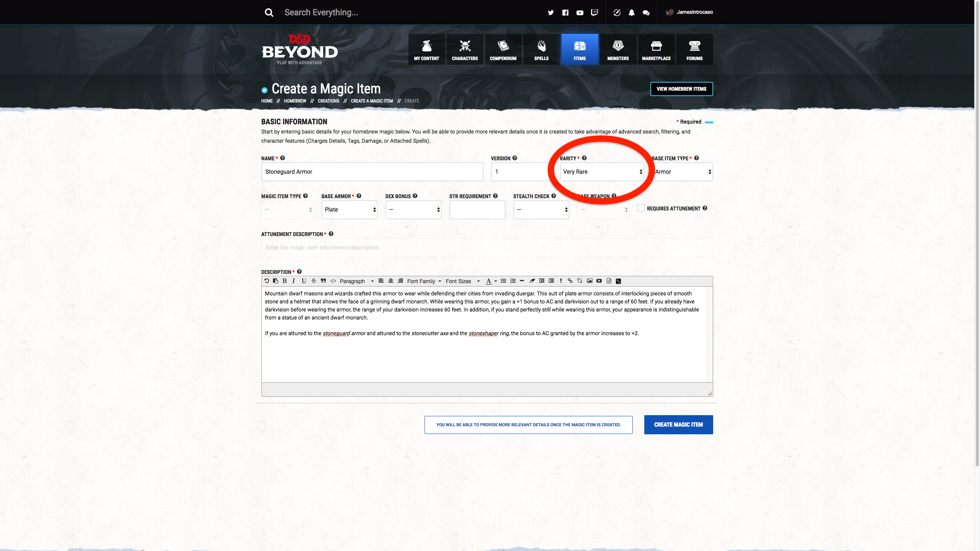Click the dice roll toolbar icon
This screenshot has width=980, height=551.
click(618, 281)
